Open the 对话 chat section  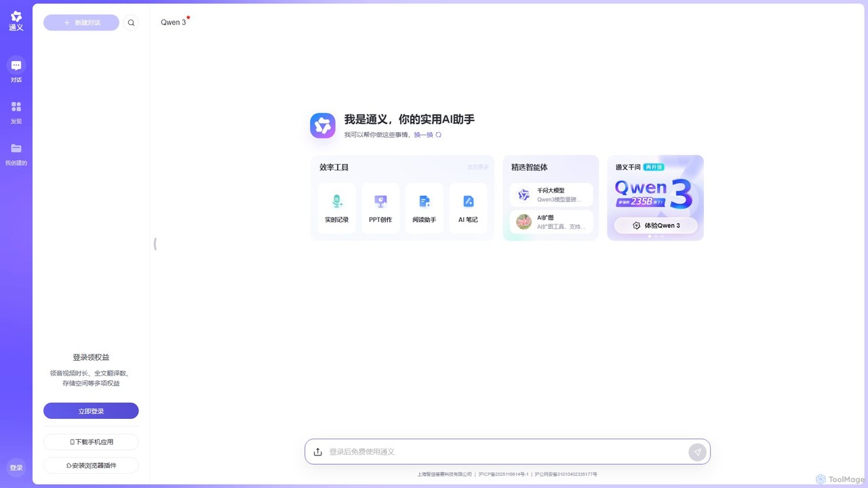click(x=16, y=70)
